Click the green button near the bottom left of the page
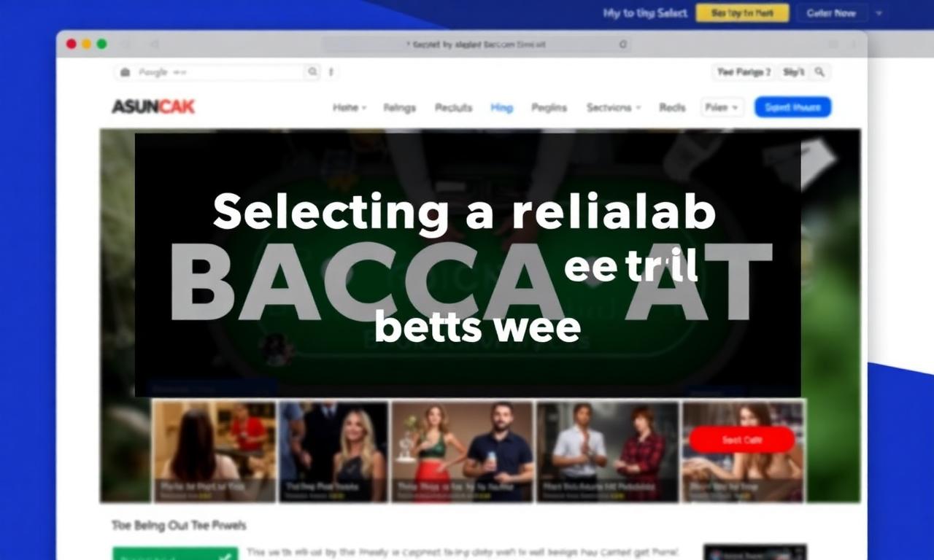The width and height of the screenshot is (934, 560). [x=174, y=553]
